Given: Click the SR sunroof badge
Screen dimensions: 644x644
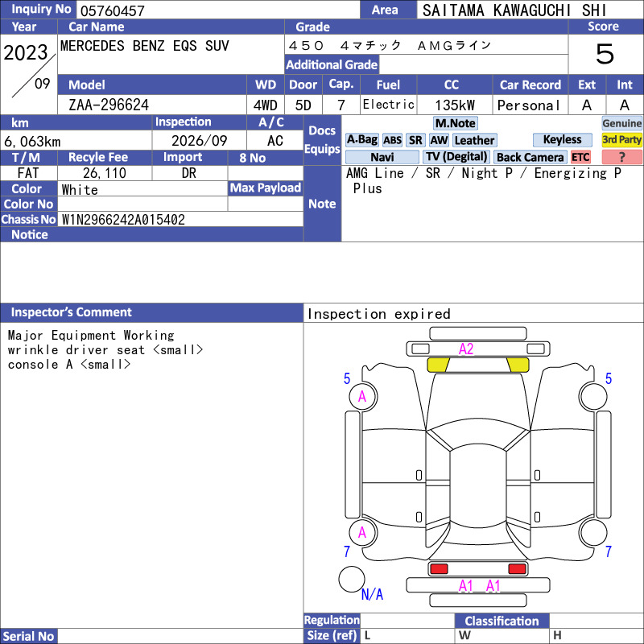Looking at the screenshot, I should 415,140.
